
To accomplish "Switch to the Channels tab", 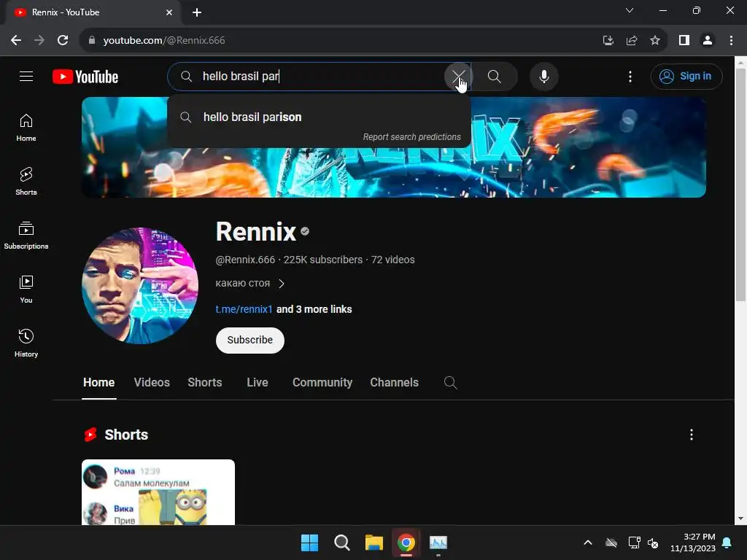I will pos(394,383).
